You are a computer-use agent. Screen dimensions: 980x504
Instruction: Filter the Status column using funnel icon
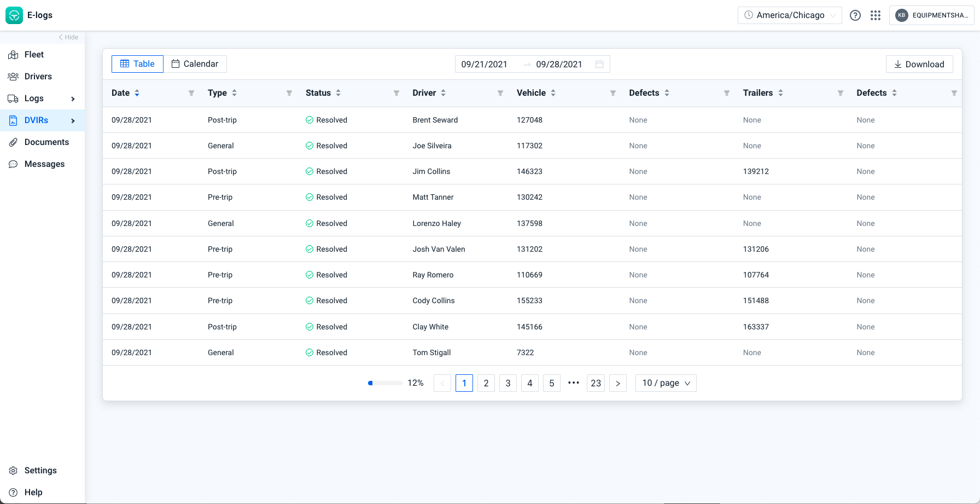(396, 93)
